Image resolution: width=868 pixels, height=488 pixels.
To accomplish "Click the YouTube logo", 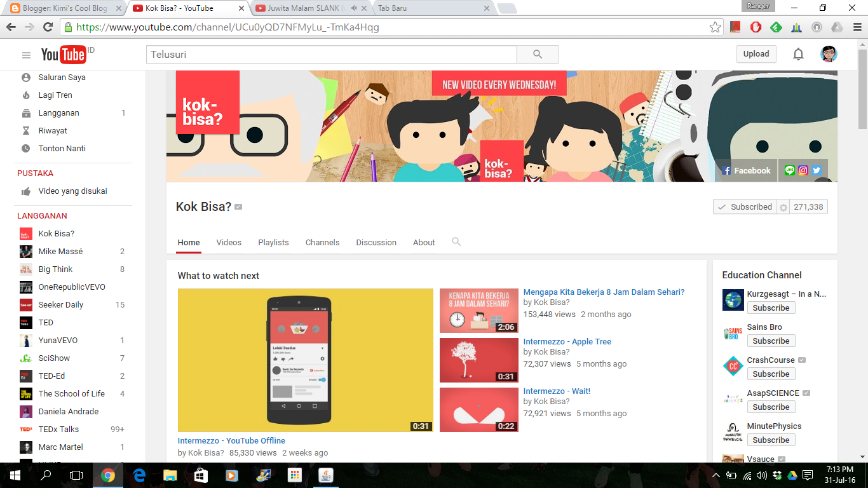I will pyautogui.click(x=64, y=55).
